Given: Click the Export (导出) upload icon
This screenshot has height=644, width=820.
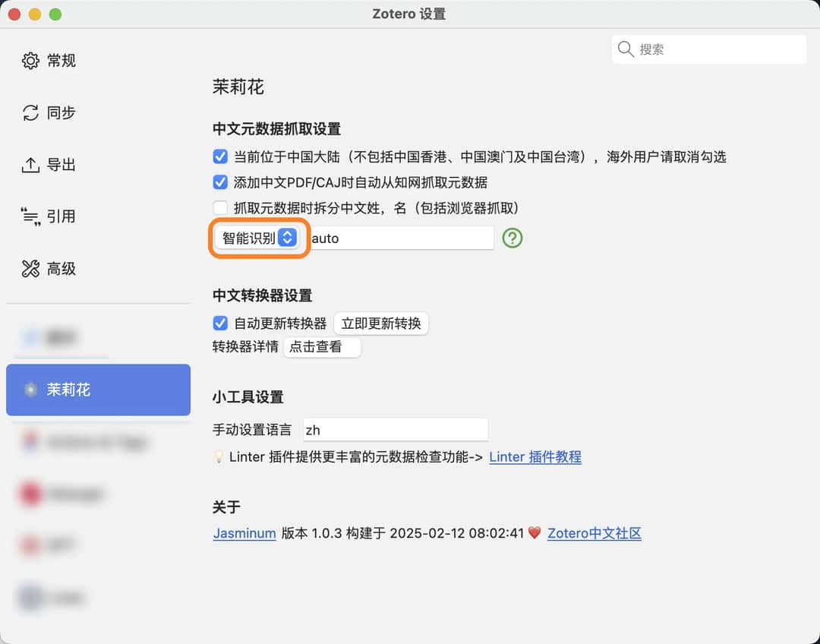Looking at the screenshot, I should pyautogui.click(x=30, y=165).
